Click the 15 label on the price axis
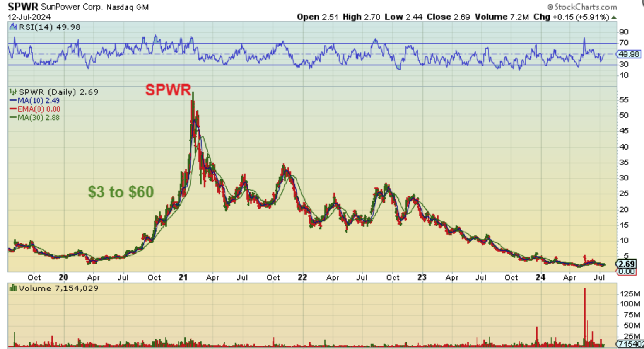 (x=624, y=225)
